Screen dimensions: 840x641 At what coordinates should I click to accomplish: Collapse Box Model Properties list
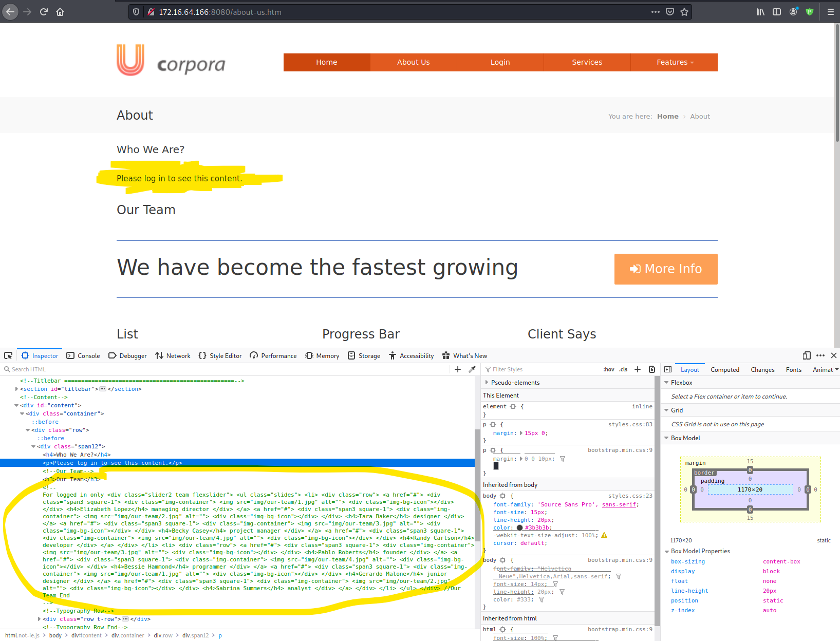666,551
